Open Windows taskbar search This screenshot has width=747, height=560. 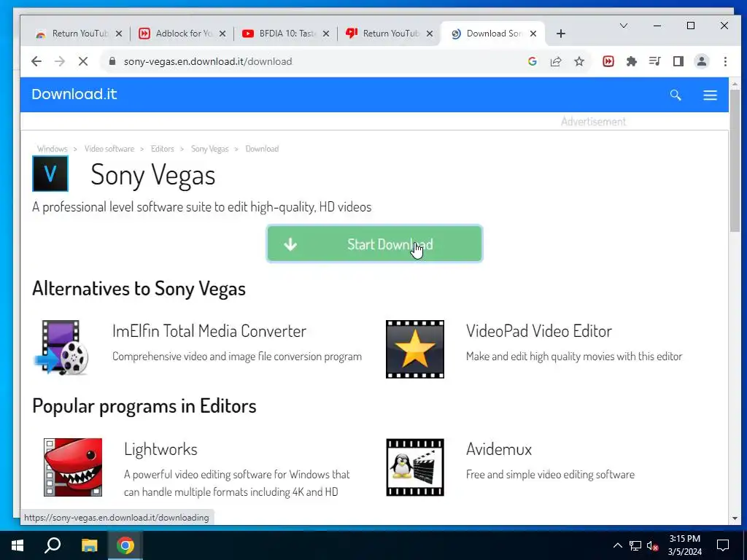[53, 545]
